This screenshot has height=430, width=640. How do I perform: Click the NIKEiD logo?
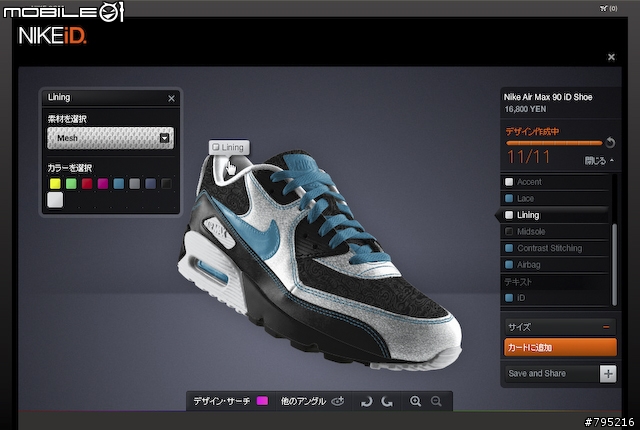[x=52, y=36]
